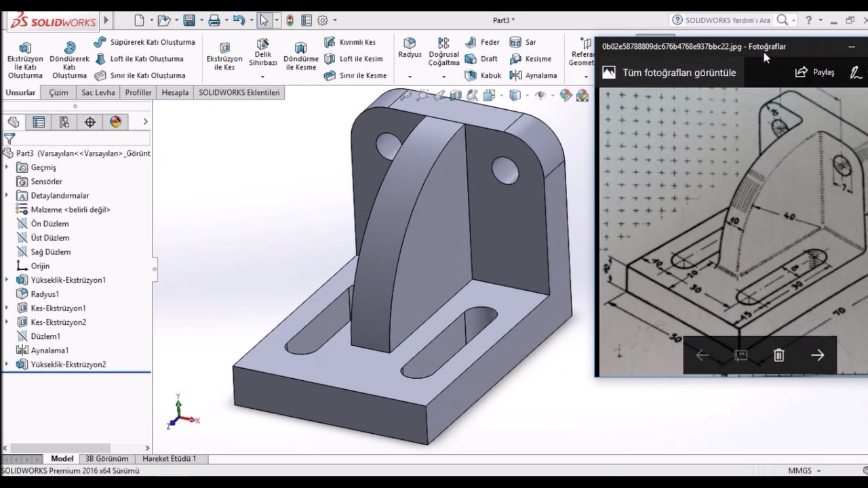Open the Options gear icon
The image size is (868, 488).
pyautogui.click(x=323, y=20)
